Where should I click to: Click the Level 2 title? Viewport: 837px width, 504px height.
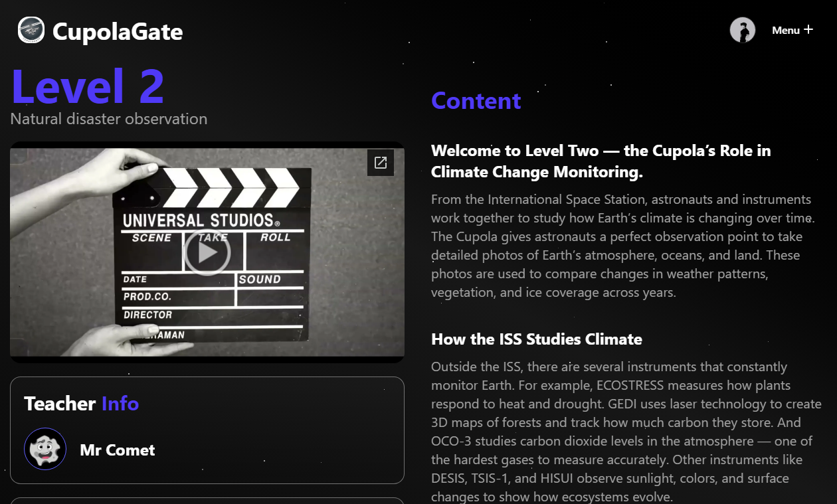click(x=88, y=86)
